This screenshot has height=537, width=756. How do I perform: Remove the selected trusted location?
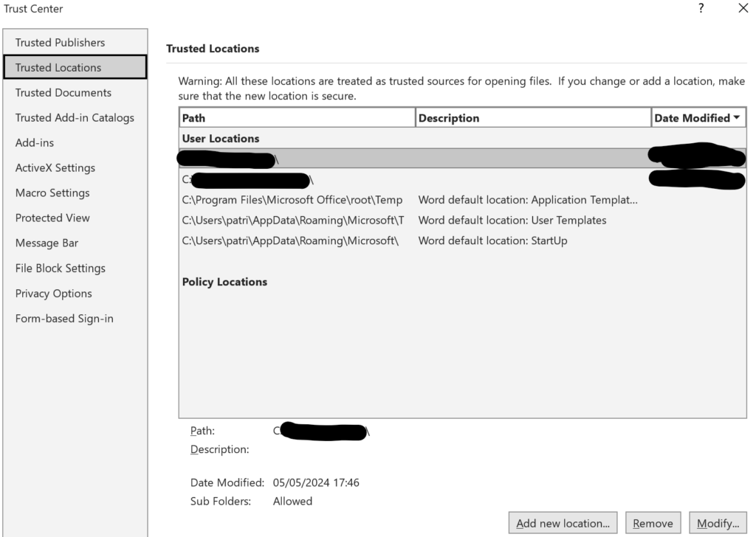[653, 523]
